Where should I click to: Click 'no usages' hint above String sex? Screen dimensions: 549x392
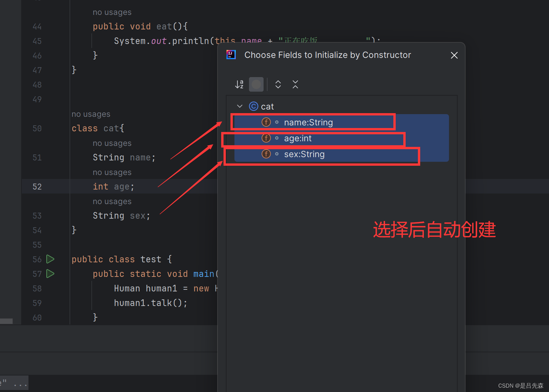[x=112, y=201]
